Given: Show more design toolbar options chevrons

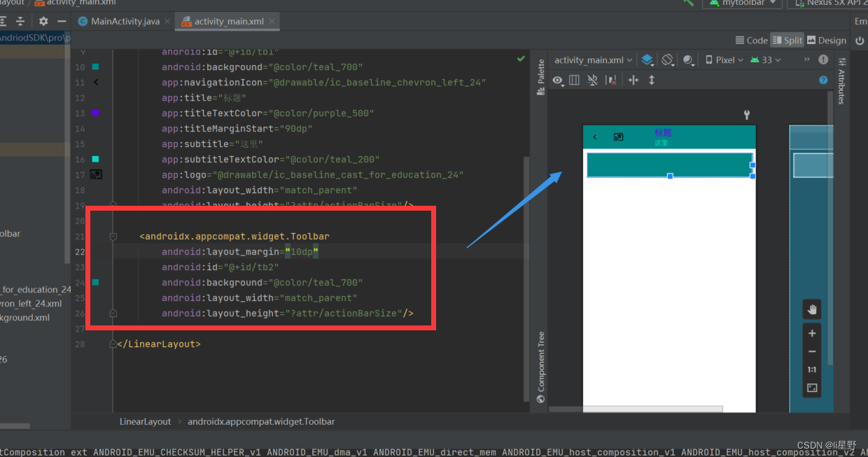Looking at the screenshot, I should 806,59.
